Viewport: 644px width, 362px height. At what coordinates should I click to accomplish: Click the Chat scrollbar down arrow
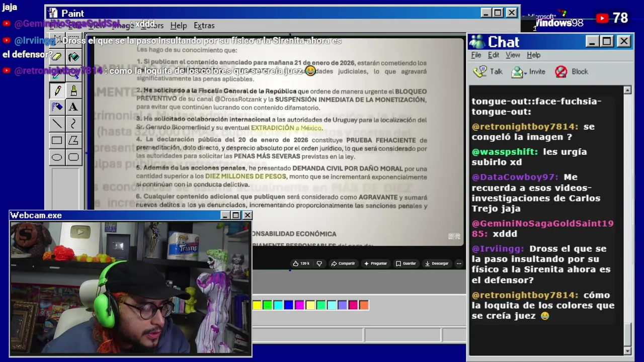click(627, 350)
